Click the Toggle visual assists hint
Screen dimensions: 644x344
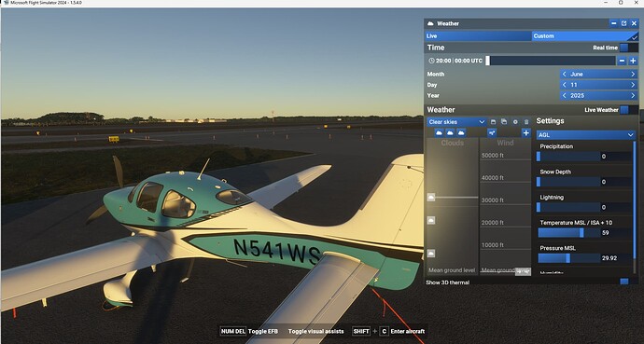coord(315,331)
